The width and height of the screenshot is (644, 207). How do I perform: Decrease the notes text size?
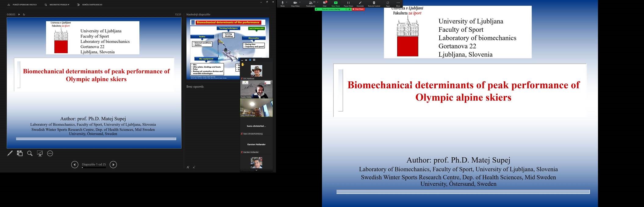click(194, 167)
